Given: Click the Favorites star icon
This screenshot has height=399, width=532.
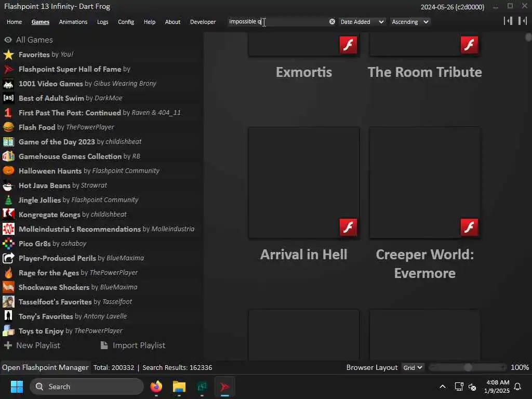Looking at the screenshot, I should [x=8, y=55].
